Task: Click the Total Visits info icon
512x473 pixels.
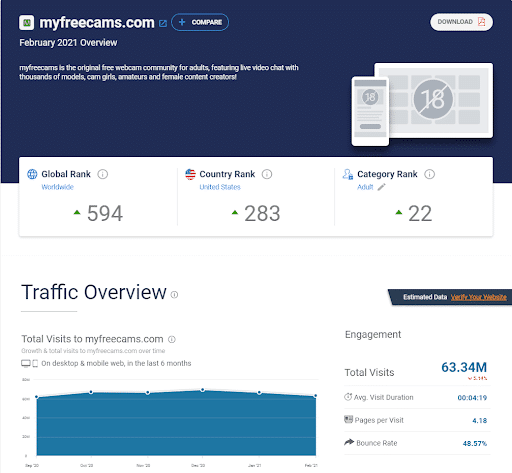Action: tap(172, 339)
